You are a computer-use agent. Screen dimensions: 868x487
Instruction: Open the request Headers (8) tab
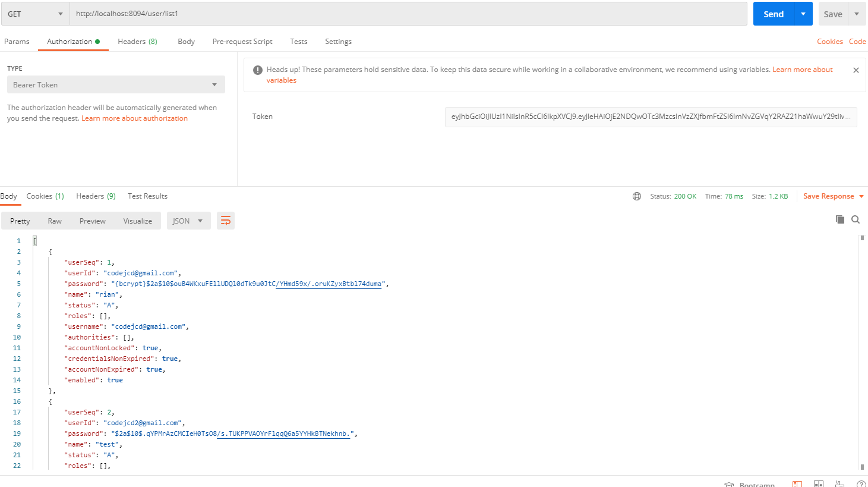(x=137, y=42)
